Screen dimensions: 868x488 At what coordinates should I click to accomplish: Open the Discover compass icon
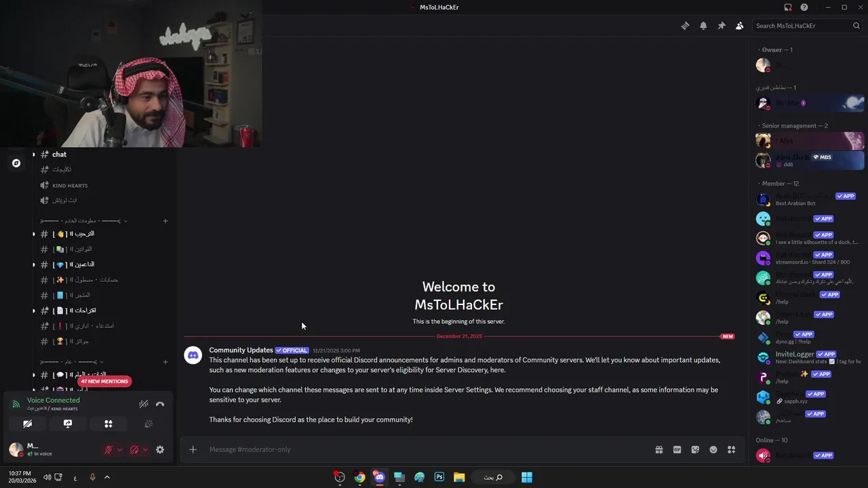pos(16,163)
